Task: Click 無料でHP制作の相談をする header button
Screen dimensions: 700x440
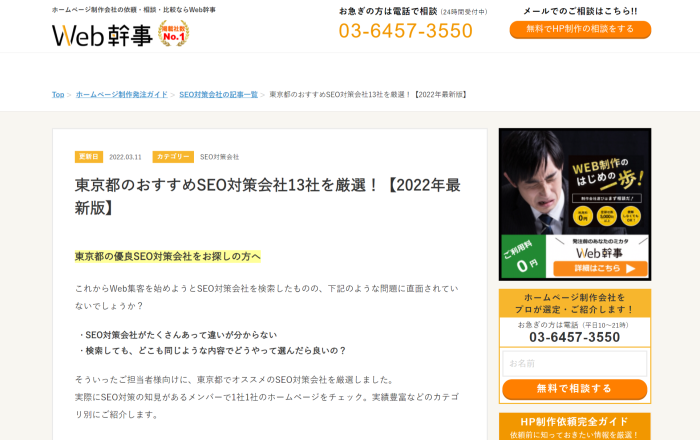Action: tap(580, 29)
